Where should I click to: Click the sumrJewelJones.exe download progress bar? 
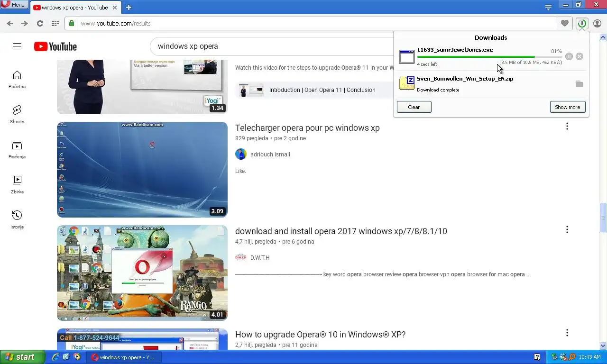click(489, 57)
